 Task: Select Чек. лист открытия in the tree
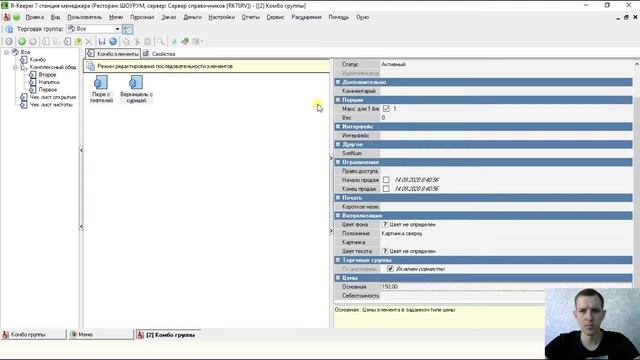tap(53, 97)
